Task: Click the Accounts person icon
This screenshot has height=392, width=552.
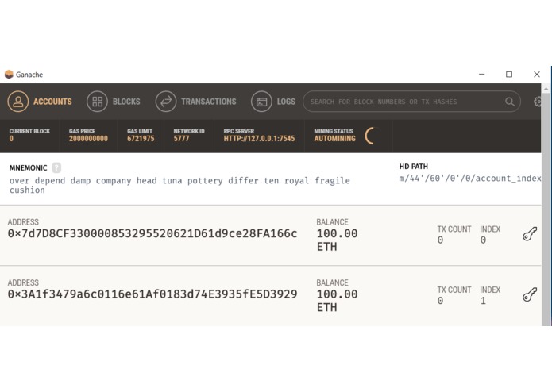Action: 18,102
